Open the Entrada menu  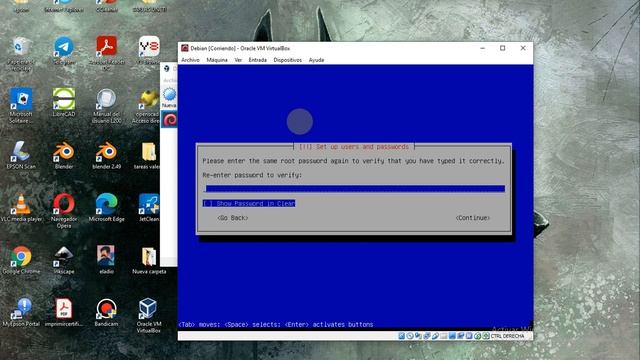(x=258, y=60)
